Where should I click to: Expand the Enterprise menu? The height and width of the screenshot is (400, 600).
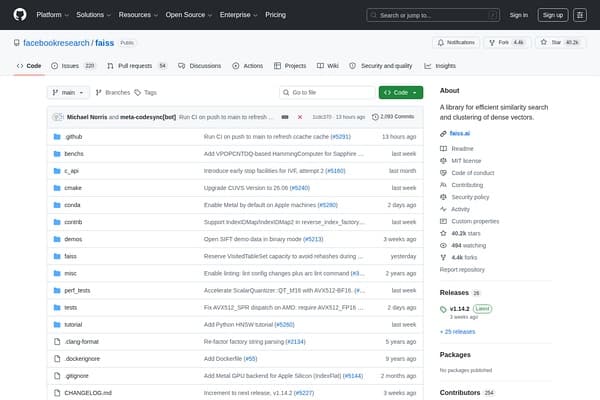(238, 15)
